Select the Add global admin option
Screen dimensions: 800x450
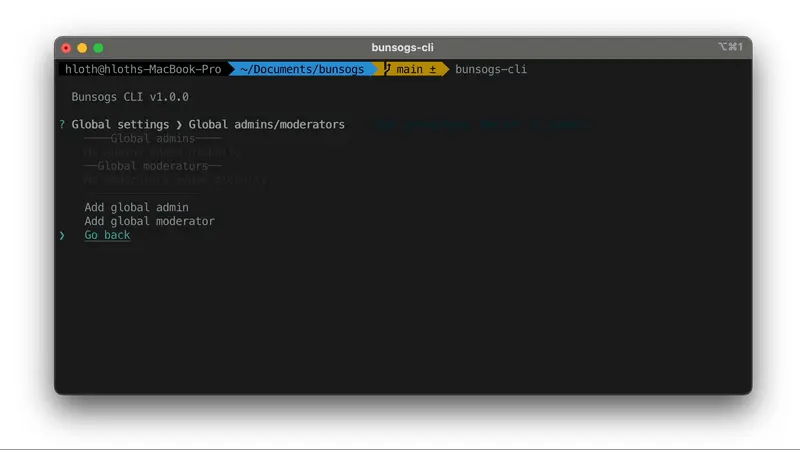click(x=136, y=207)
